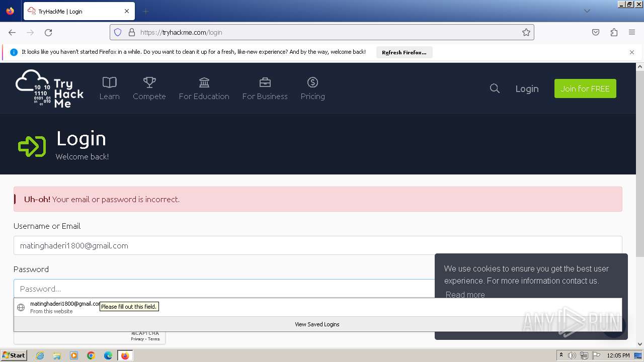Open the For Business briefcase icon
The image size is (644, 362).
(x=265, y=82)
